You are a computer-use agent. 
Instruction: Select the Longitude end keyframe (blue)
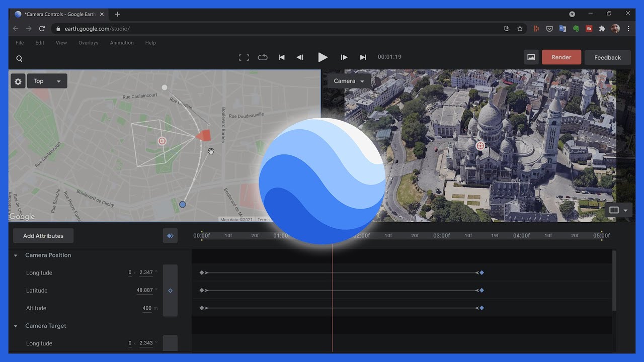tap(481, 273)
